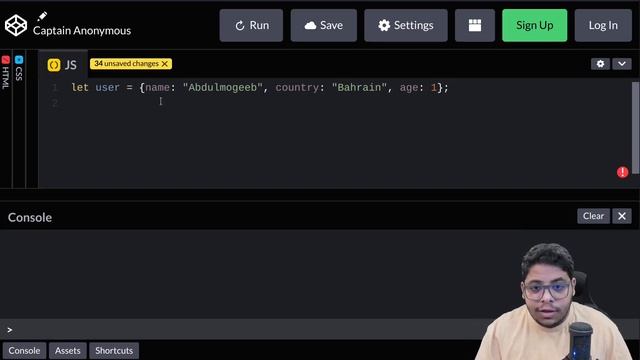Clear the console output
The height and width of the screenshot is (360, 640).
point(593,216)
